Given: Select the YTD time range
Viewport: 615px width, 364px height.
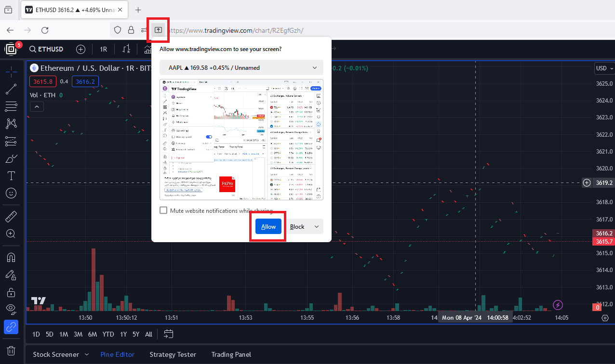Looking at the screenshot, I should click(108, 334).
